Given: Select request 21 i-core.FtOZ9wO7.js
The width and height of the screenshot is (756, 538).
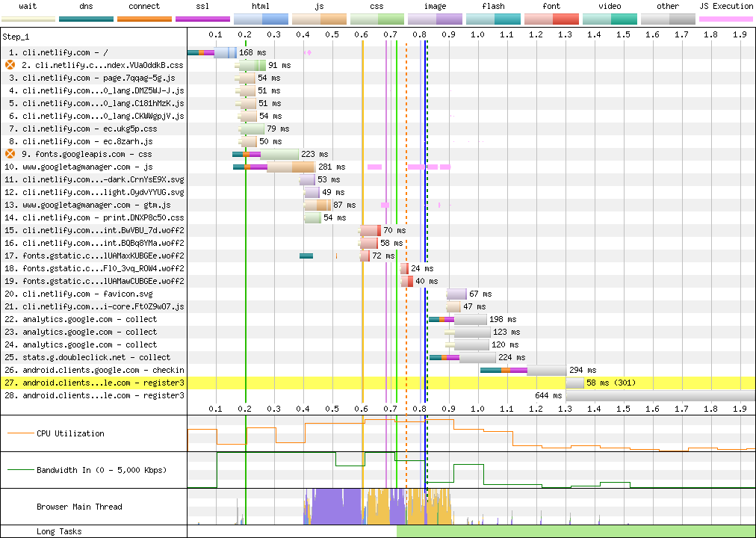Looking at the screenshot, I should coord(94,306).
